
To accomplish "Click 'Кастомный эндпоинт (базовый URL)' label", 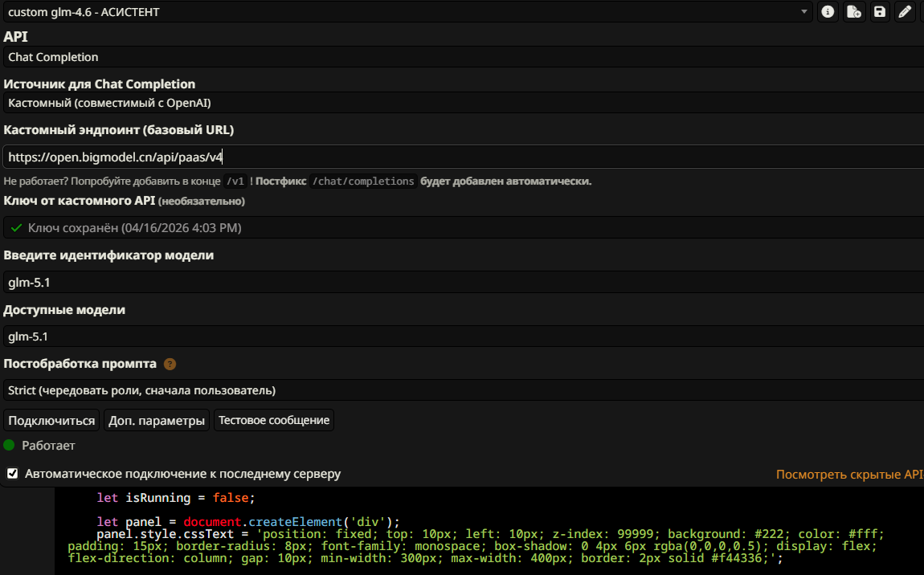I will (118, 129).
